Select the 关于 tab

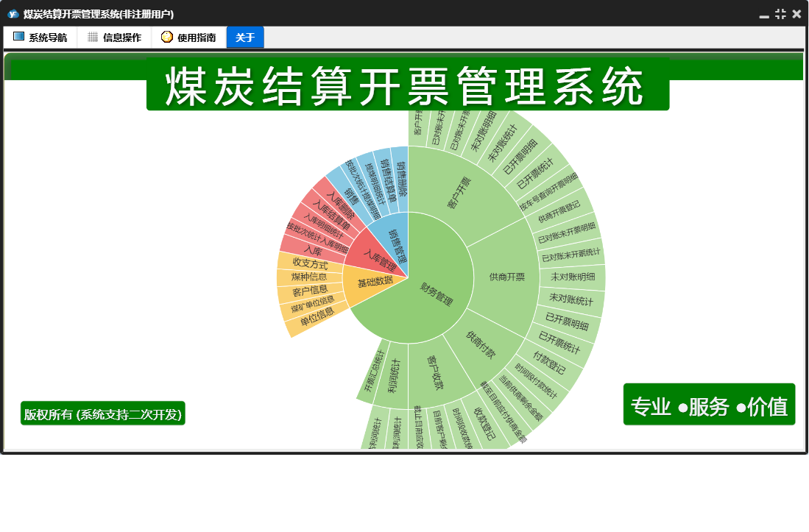pos(245,37)
